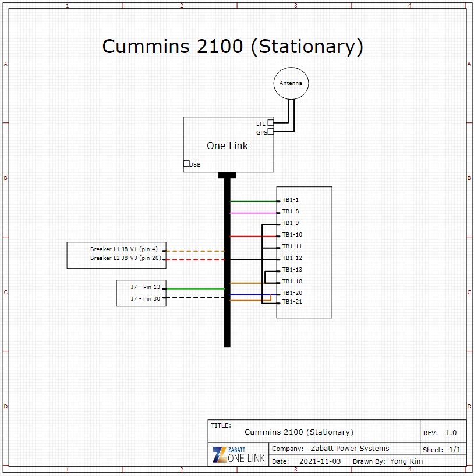Screen dimensions: 474x476
Task: Select the TB1-21 terminal label
Action: click(x=292, y=301)
